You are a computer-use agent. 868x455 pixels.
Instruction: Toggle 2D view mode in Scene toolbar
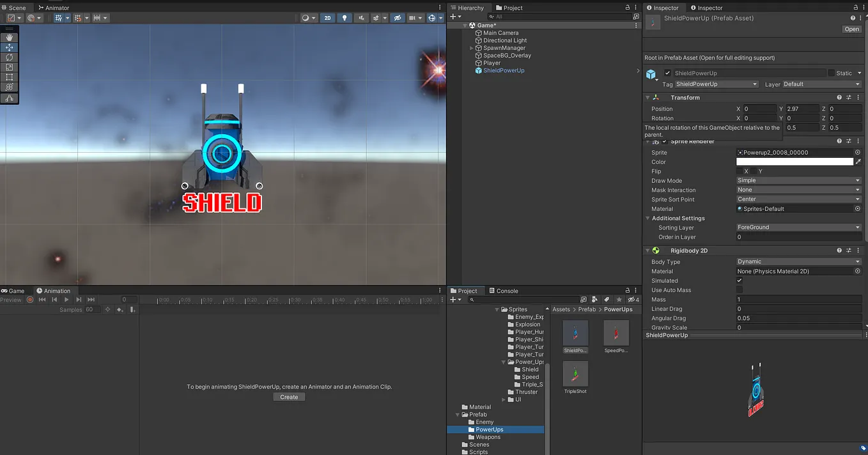click(327, 17)
